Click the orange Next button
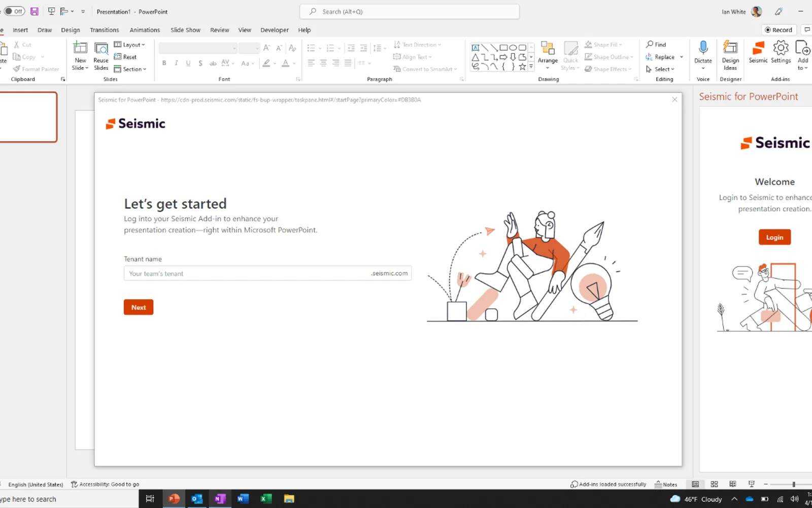The width and height of the screenshot is (812, 508). click(x=139, y=307)
